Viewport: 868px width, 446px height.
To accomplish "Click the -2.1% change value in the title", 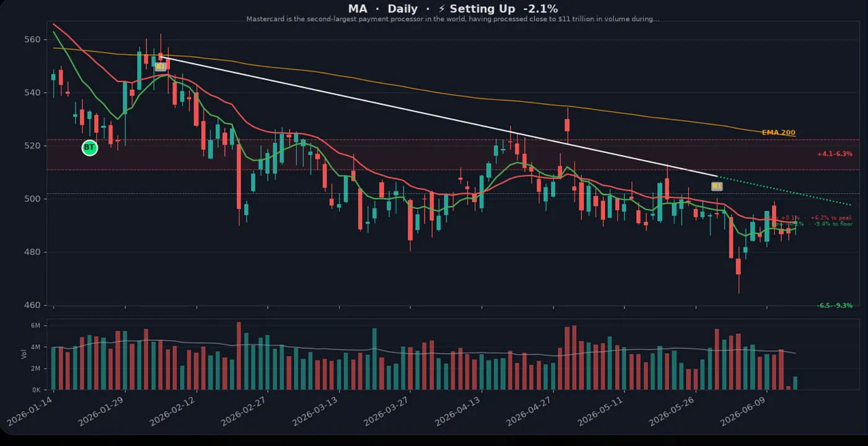I will [540, 9].
